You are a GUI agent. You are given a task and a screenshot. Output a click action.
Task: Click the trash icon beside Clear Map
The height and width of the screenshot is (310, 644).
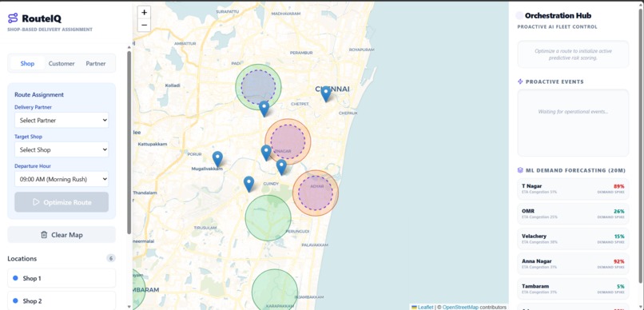(44, 235)
